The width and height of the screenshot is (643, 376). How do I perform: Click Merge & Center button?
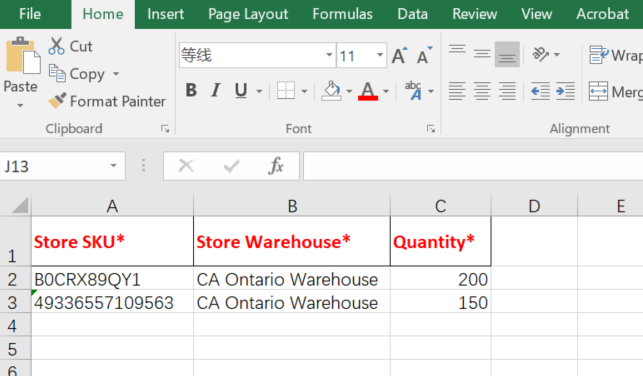616,91
